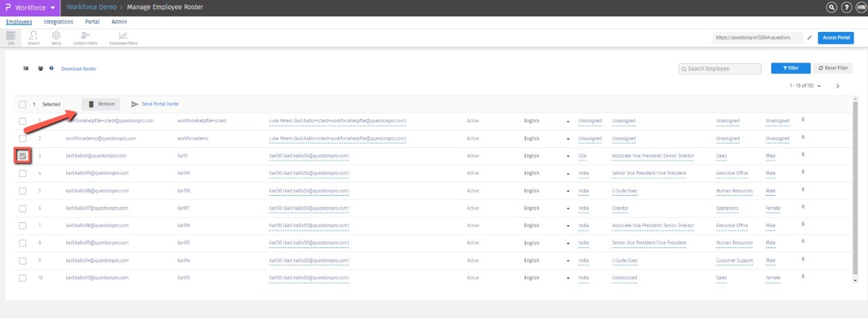
Task: Select the checkbox for row 10
Action: 22,278
